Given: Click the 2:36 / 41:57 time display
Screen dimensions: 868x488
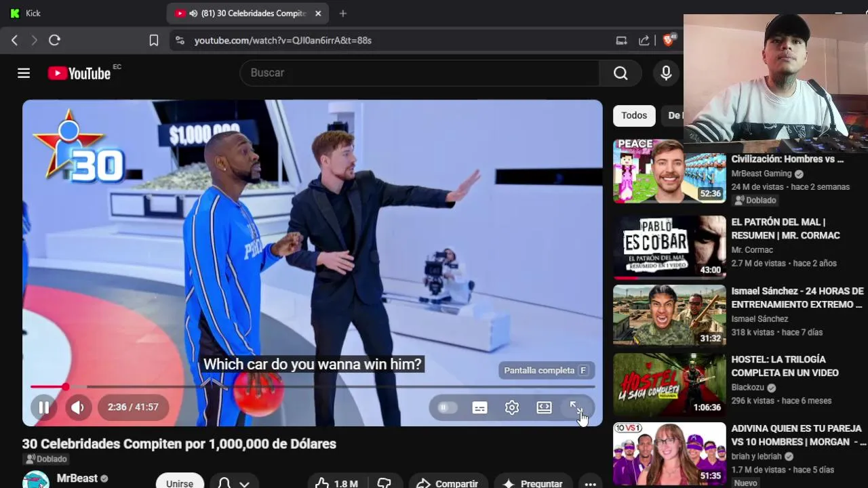Looking at the screenshot, I should tap(133, 407).
